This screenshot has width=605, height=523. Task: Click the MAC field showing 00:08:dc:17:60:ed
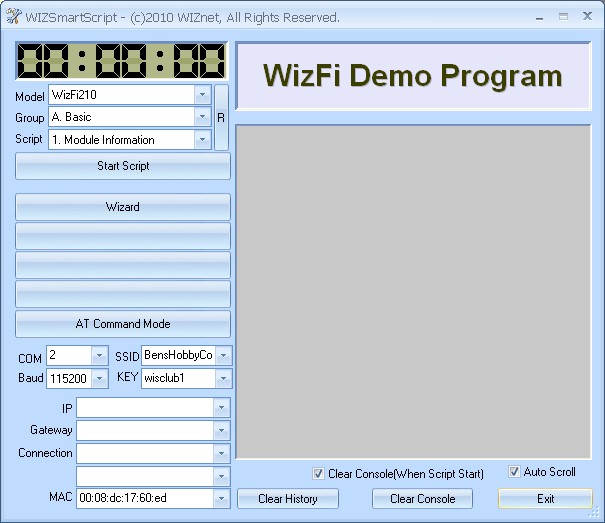pos(145,498)
